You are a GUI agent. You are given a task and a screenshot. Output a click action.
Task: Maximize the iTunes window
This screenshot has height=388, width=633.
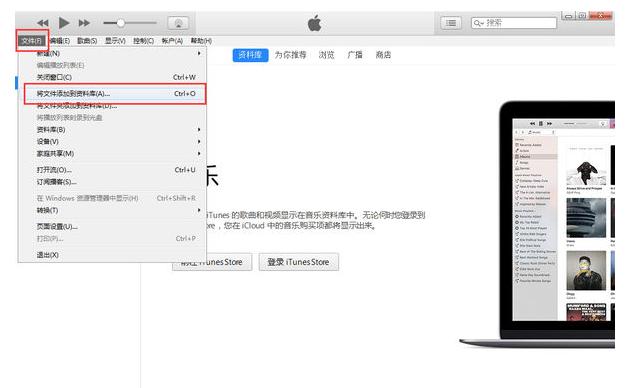(x=582, y=16)
